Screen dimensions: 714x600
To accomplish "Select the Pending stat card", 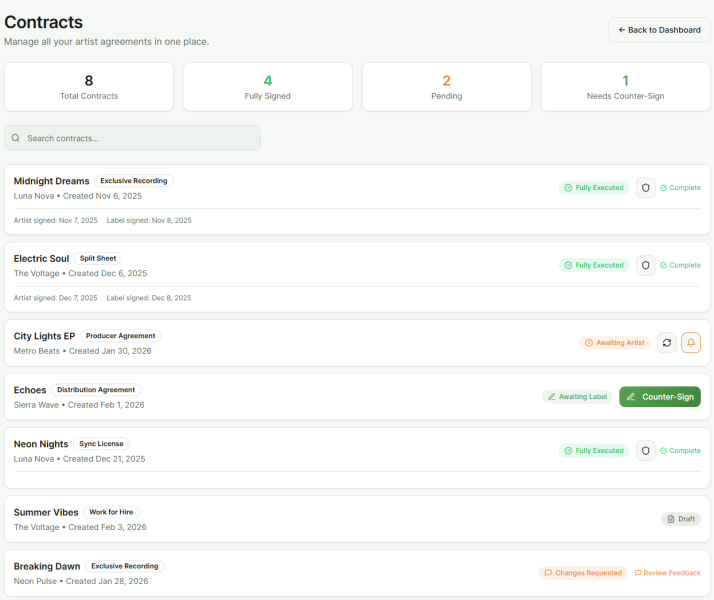I will click(446, 87).
